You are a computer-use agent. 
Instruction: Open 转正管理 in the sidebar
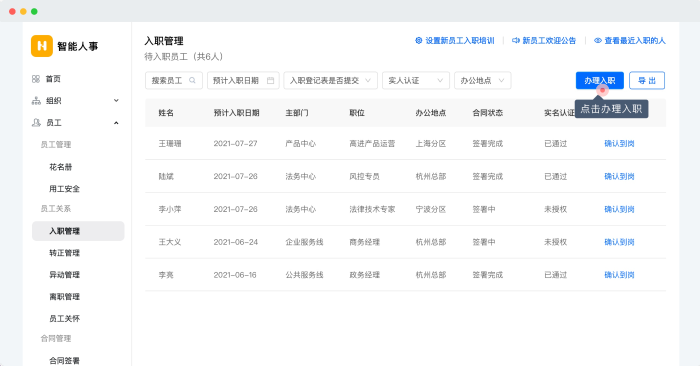click(64, 253)
